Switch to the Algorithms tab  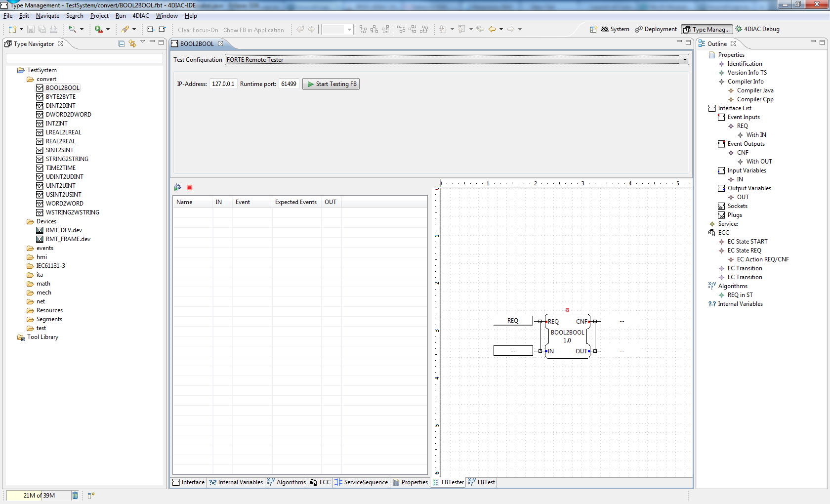287,482
